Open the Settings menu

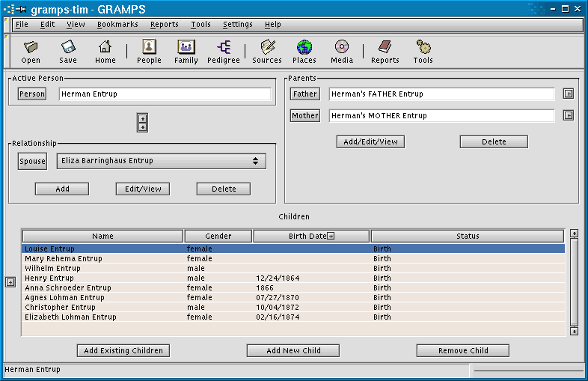[238, 25]
